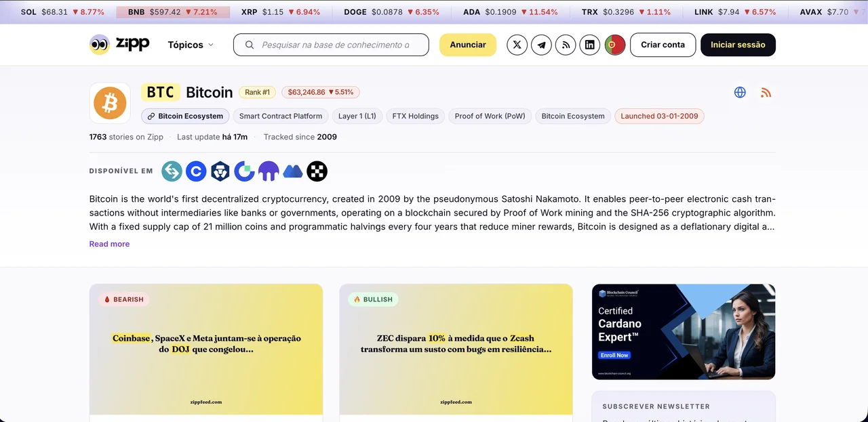Open the Gate.io exchange icon
The height and width of the screenshot is (422, 868).
click(x=244, y=171)
